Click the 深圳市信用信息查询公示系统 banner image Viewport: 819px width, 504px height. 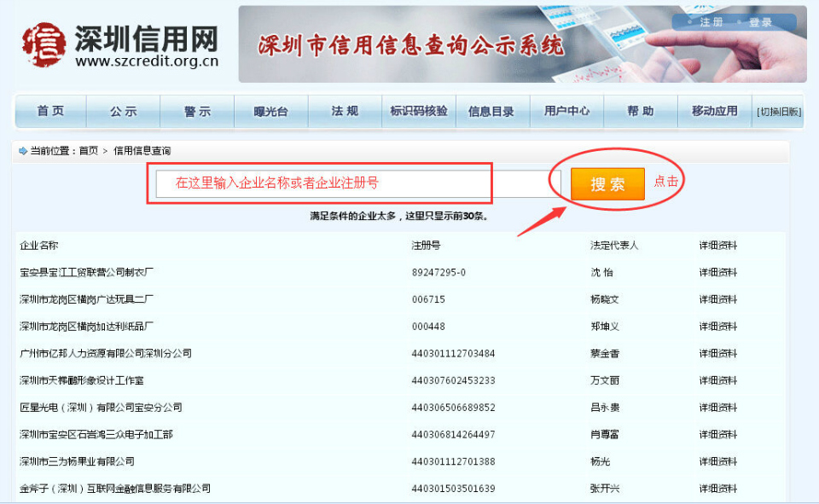coord(522,43)
